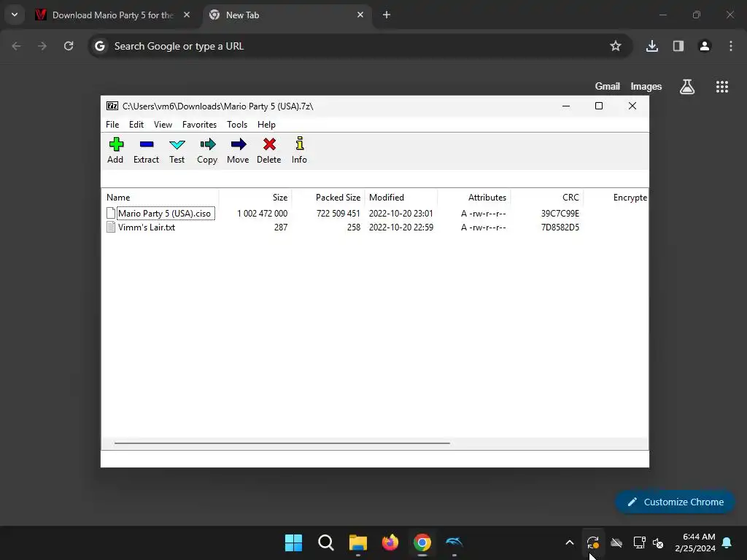Click the horizontal scrollbar in file list
The image size is (747, 560).
(282, 443)
